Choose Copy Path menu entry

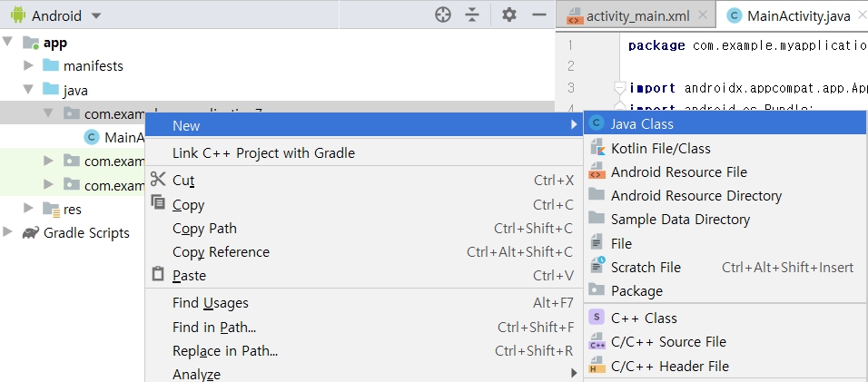tap(364, 229)
